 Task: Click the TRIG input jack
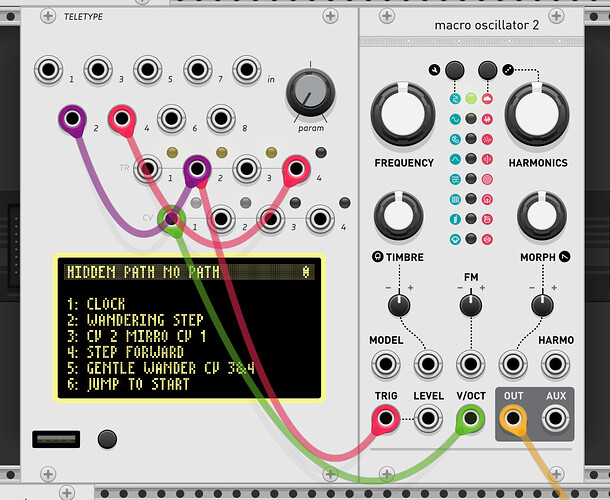(386, 418)
